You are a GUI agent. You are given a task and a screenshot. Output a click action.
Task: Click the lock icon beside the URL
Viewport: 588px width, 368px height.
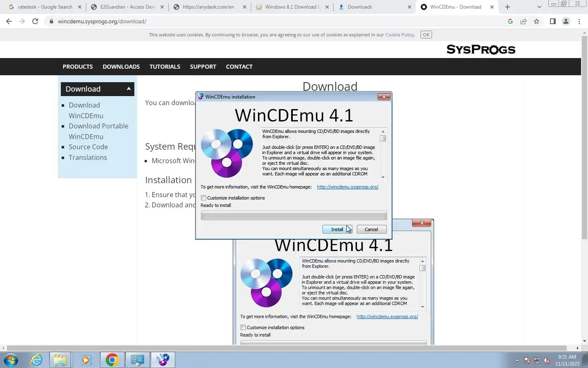click(51, 21)
